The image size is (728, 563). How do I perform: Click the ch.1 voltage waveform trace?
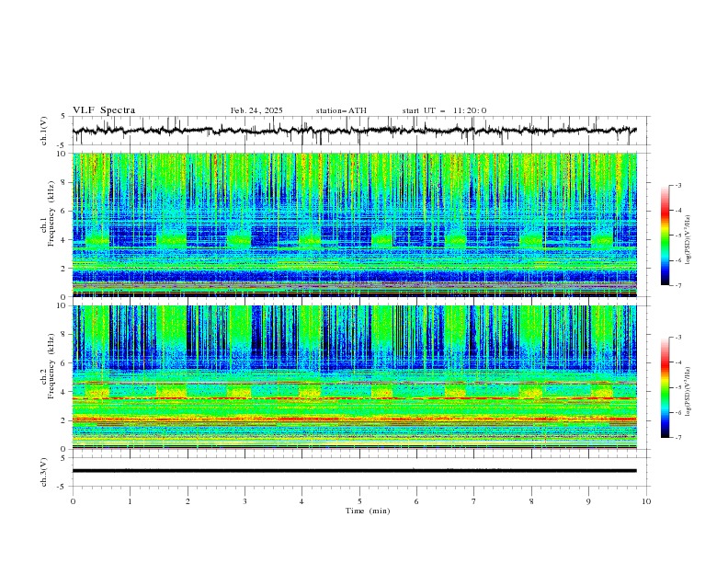pos(354,131)
